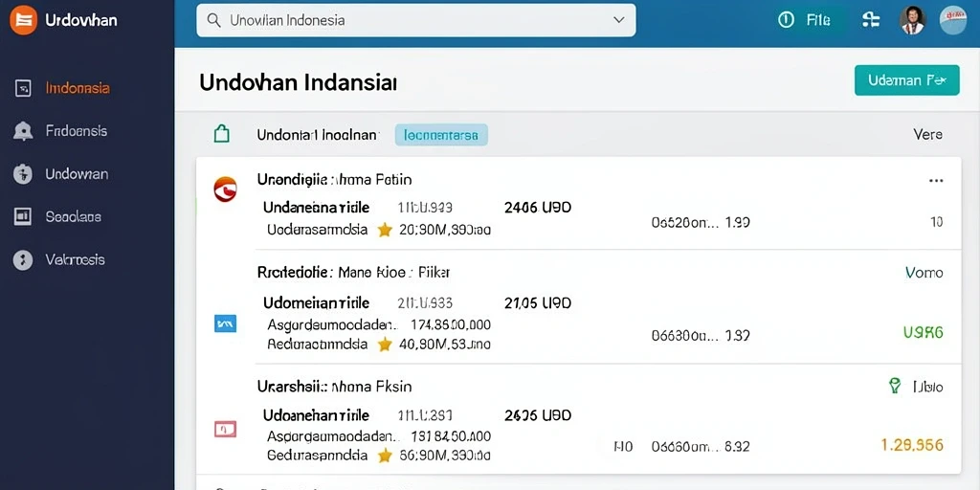
Task: Click the bell icon beside Frdoansis
Action: 23,131
